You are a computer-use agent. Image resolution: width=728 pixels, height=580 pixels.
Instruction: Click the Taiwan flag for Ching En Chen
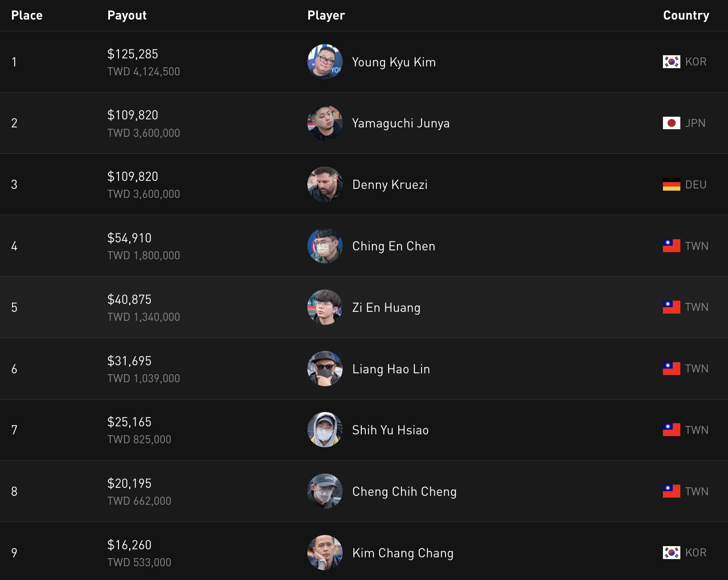pyautogui.click(x=671, y=246)
